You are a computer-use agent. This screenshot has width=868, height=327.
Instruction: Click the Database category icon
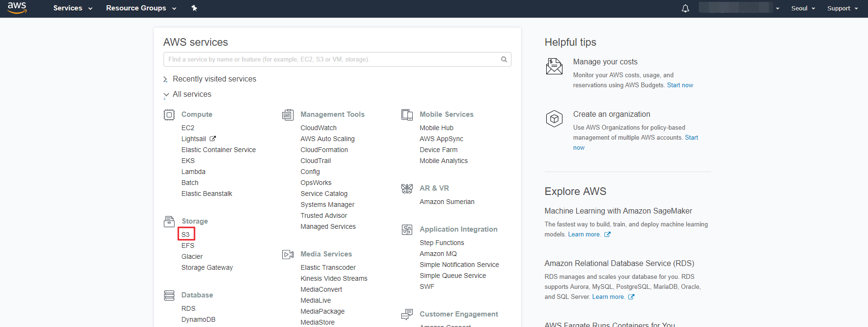(169, 296)
